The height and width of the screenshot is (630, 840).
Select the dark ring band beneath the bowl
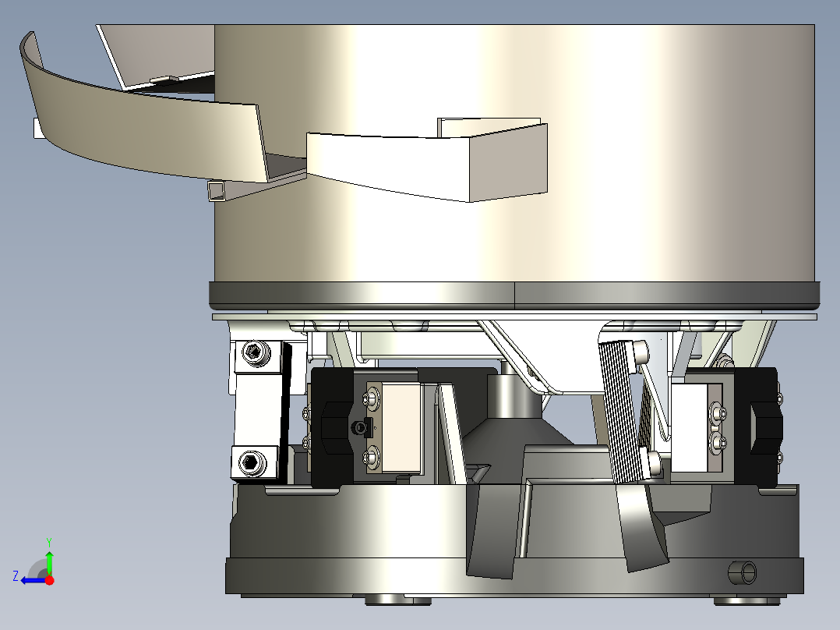click(x=514, y=296)
